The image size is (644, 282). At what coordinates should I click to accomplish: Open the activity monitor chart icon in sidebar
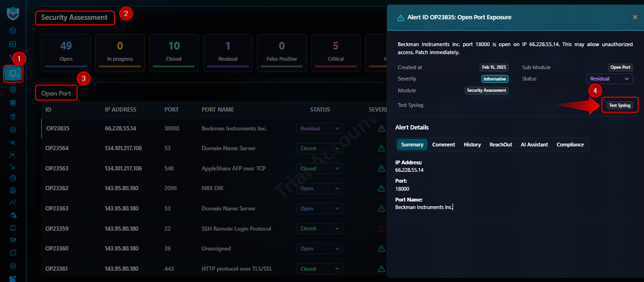pyautogui.click(x=13, y=44)
